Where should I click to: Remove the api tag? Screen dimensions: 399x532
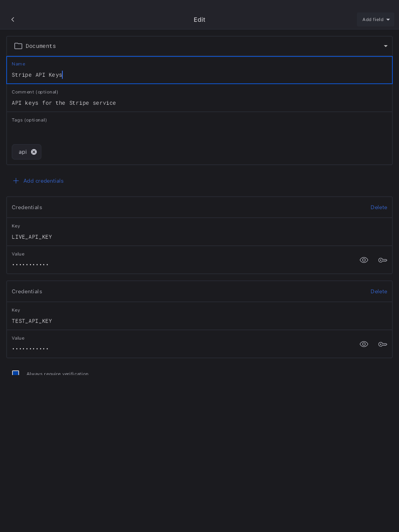point(34,152)
